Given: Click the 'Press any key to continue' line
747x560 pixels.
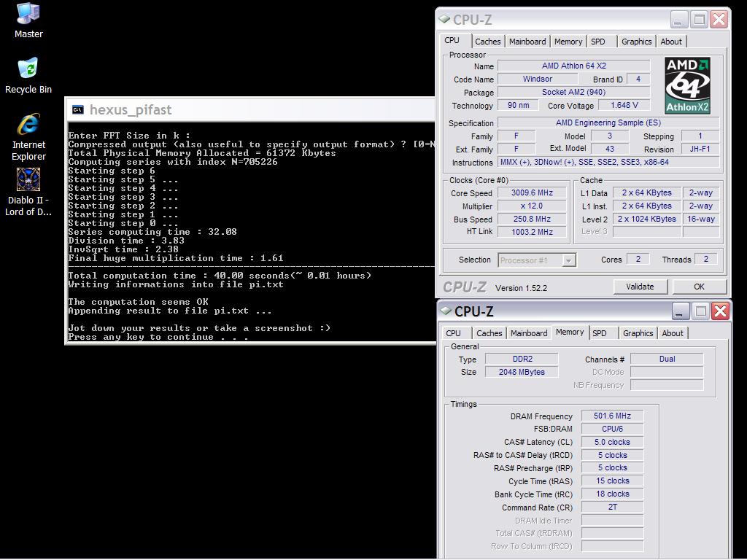Looking at the screenshot, I should pos(158,337).
